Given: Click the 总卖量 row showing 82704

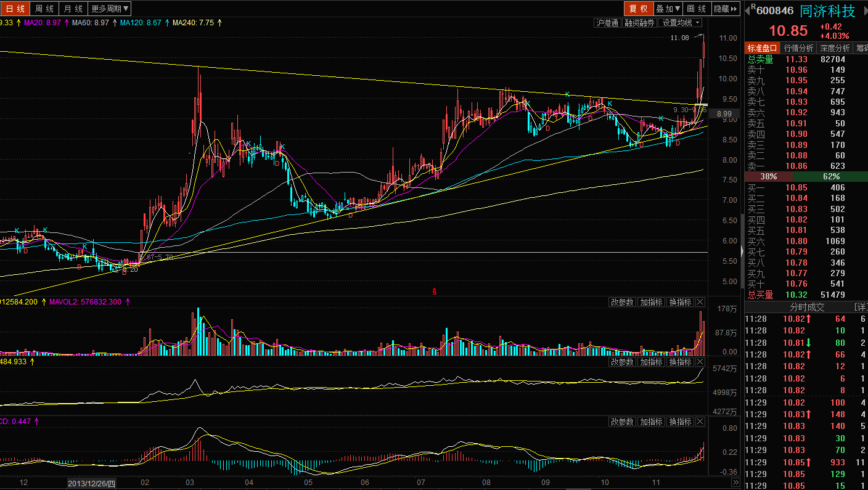Looking at the screenshot, I should (806, 59).
